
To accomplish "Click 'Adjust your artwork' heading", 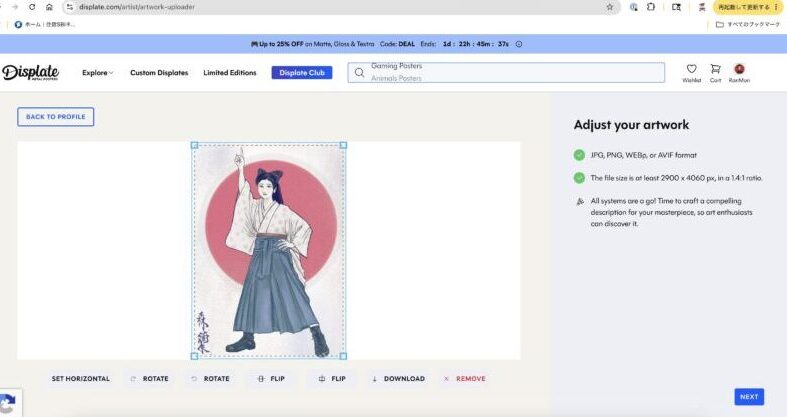I will pos(631,125).
